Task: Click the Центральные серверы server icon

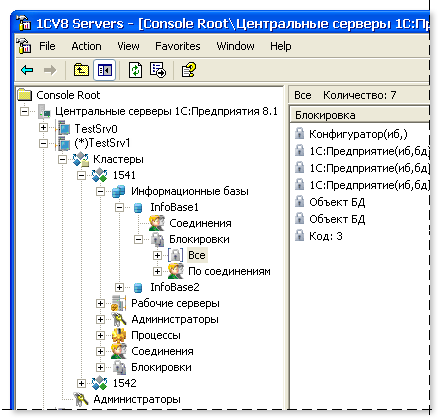Action: 44,111
